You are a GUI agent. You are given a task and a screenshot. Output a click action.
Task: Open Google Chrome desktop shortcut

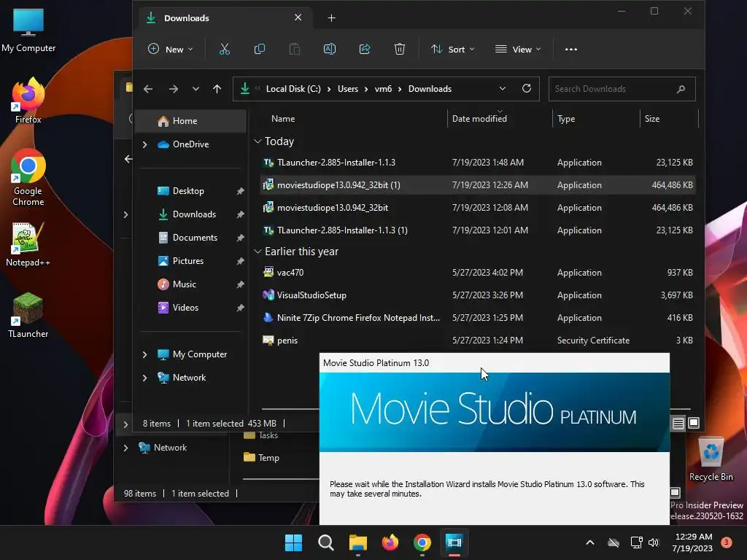(x=28, y=177)
